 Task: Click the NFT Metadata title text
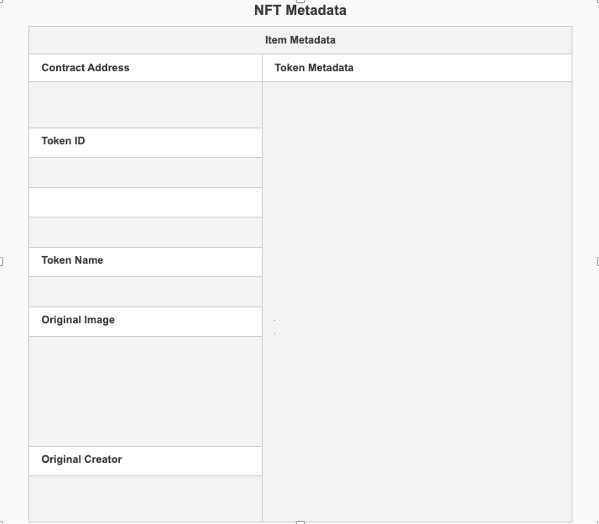pyautogui.click(x=300, y=10)
